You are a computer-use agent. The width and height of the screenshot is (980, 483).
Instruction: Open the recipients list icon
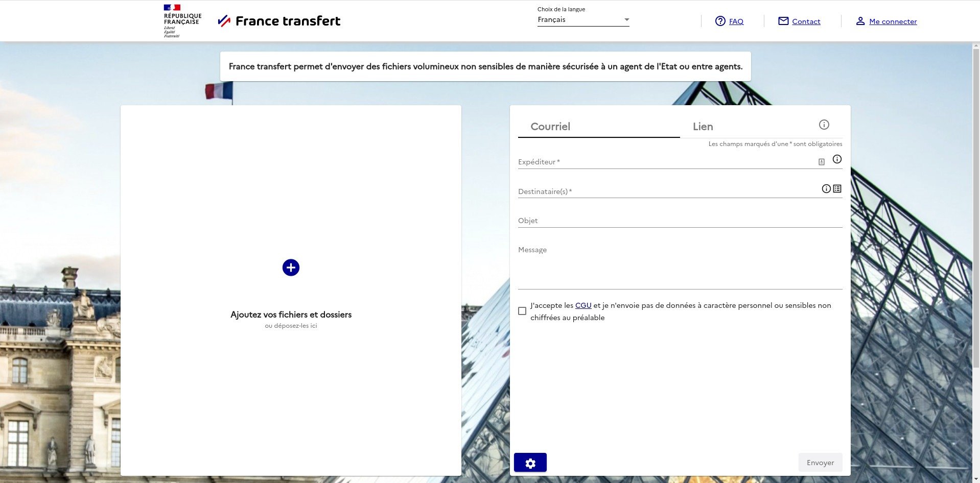tap(837, 189)
